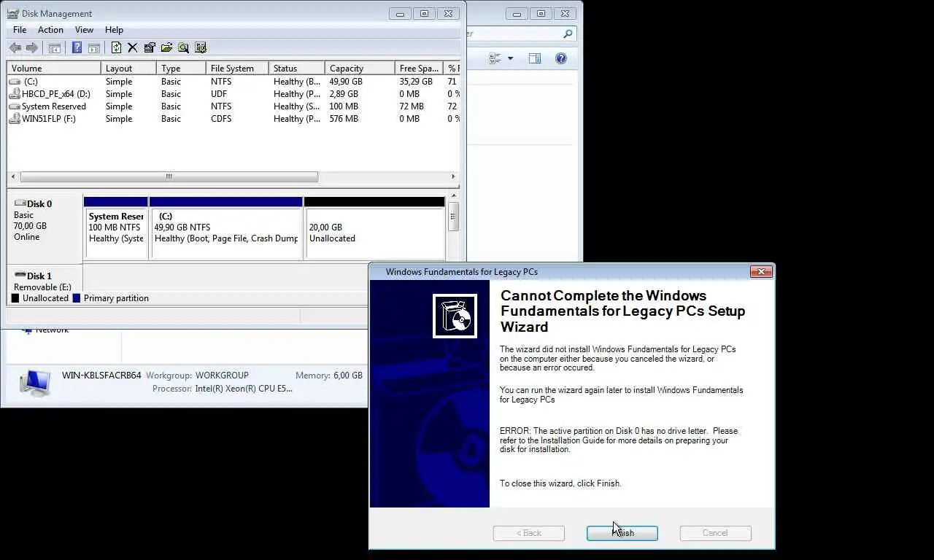Click the setup box icon in the wizard
Viewport: 934px width, 560px height.
click(455, 316)
